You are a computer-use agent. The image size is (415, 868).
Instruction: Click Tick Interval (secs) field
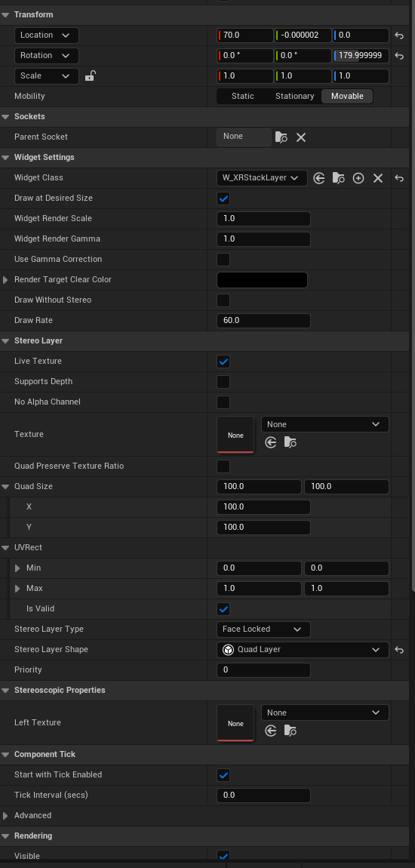point(263,796)
